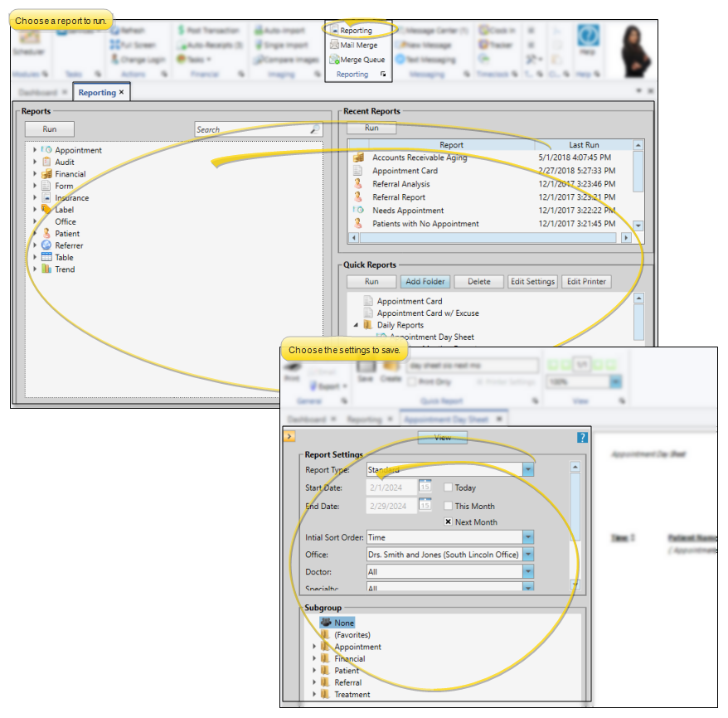Click the Reporting icon in the ribbon
The image size is (728, 718).
point(334,31)
